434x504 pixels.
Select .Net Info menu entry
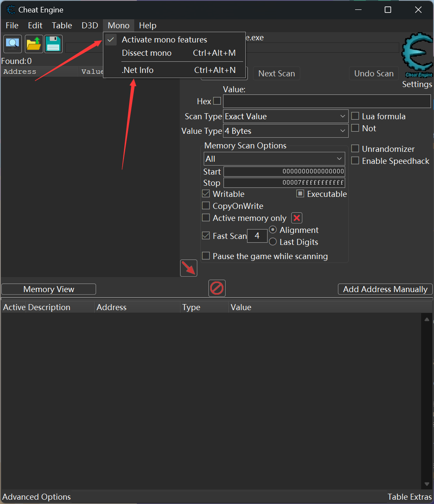(174, 70)
